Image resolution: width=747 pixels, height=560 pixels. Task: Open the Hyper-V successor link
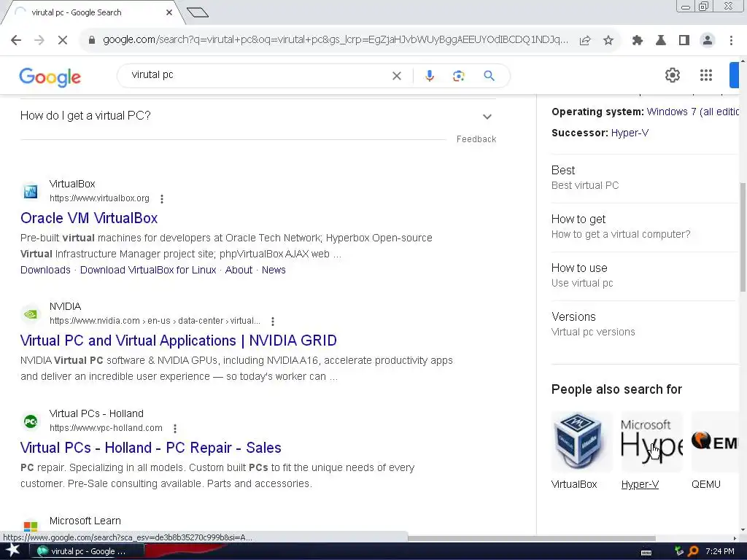(x=630, y=133)
